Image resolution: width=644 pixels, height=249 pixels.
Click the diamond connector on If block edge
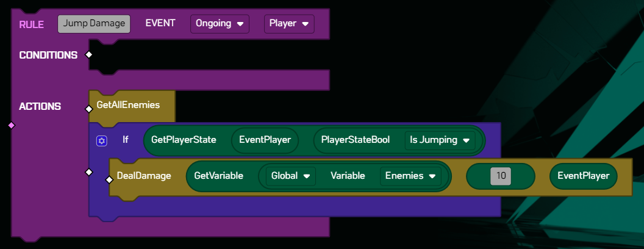(x=88, y=171)
